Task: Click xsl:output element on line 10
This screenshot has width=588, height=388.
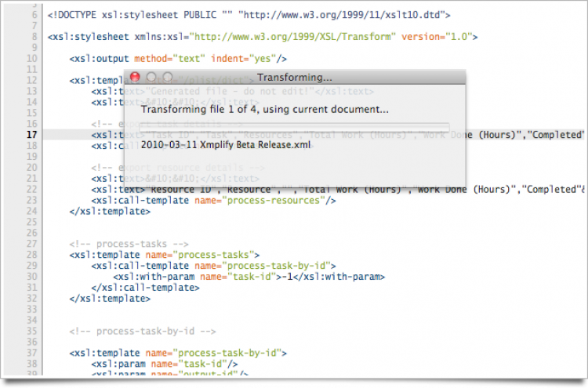Action: [x=178, y=59]
